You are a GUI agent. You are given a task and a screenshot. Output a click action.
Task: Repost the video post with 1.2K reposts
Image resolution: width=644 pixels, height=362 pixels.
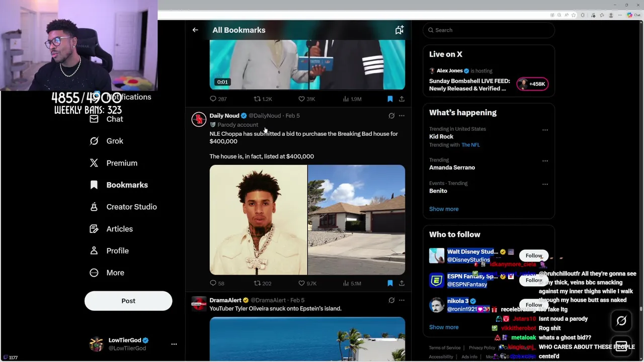(x=263, y=99)
